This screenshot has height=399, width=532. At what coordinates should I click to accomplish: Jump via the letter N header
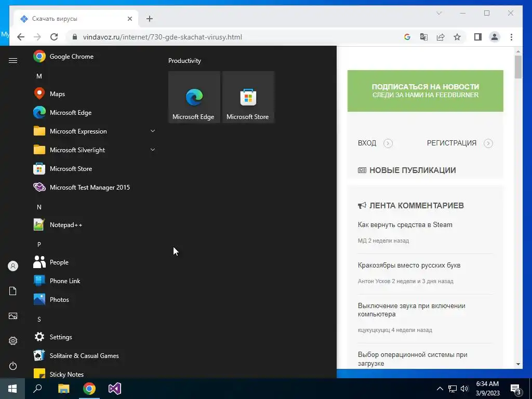pyautogui.click(x=39, y=207)
